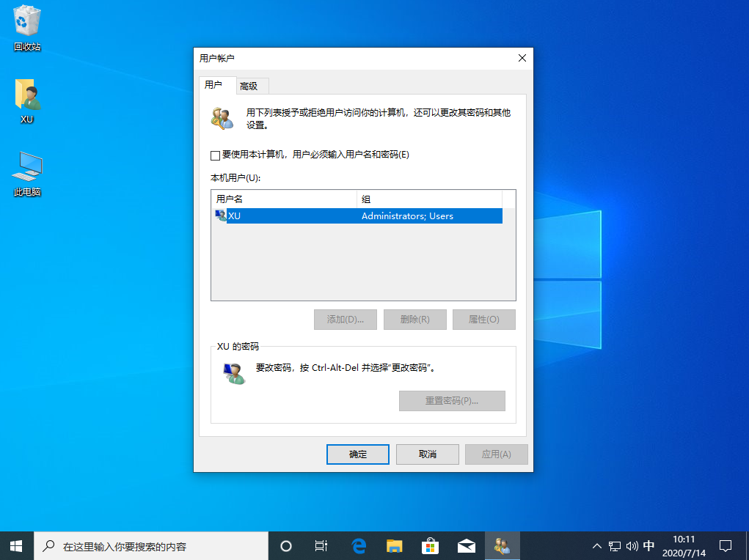Open 属性 for the selected user

tap(483, 319)
